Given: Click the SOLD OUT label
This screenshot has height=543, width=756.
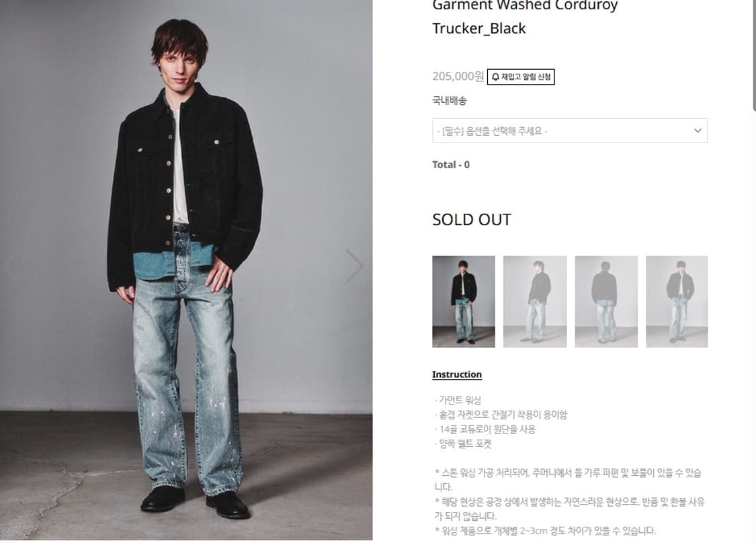Looking at the screenshot, I should point(472,220).
